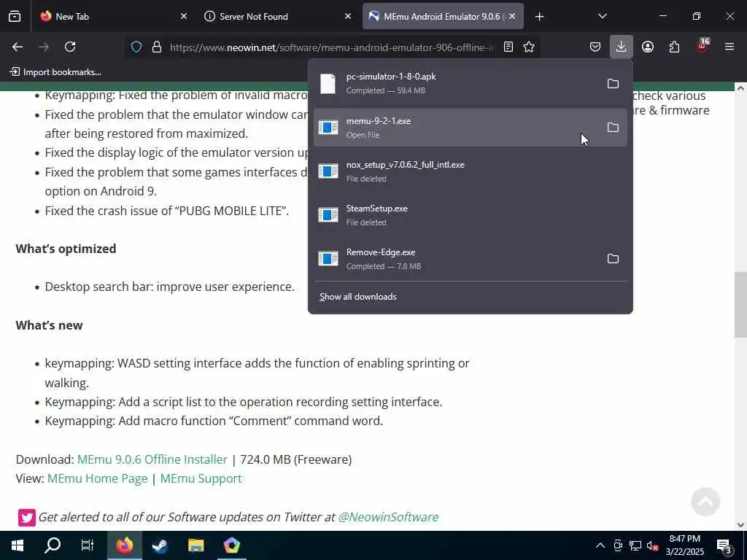Image resolution: width=747 pixels, height=560 pixels.
Task: Switch to the New Tab tab
Action: coord(113,16)
